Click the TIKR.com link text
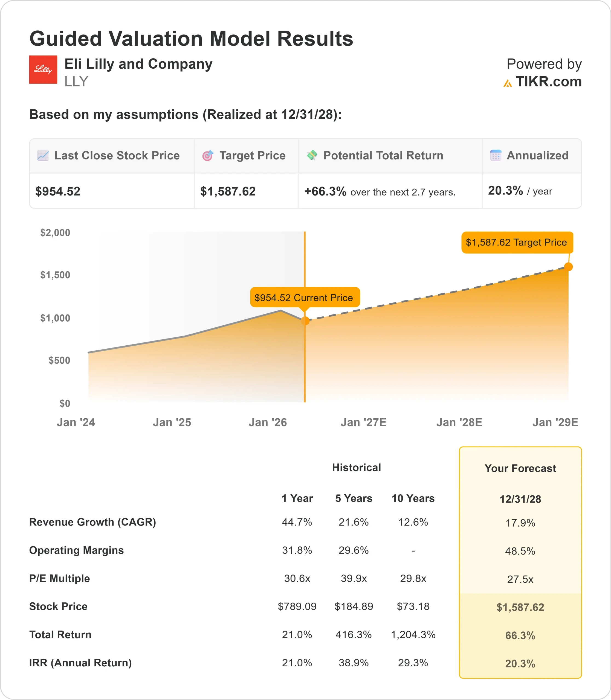 coord(548,82)
